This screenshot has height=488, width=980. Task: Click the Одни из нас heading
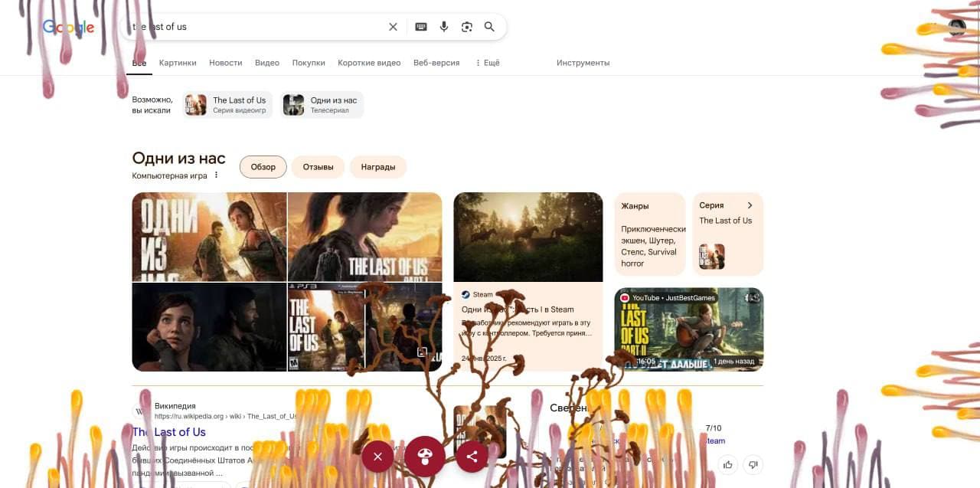pos(178,158)
